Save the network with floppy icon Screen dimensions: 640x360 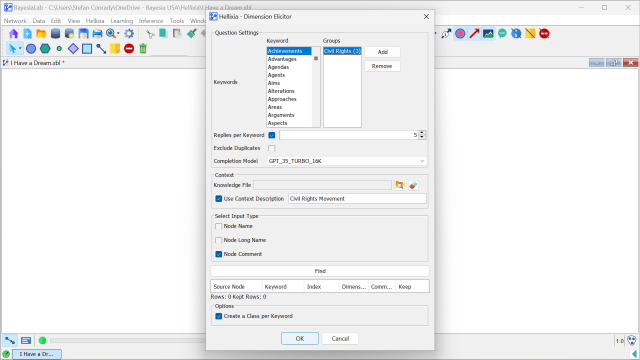click(x=83, y=33)
